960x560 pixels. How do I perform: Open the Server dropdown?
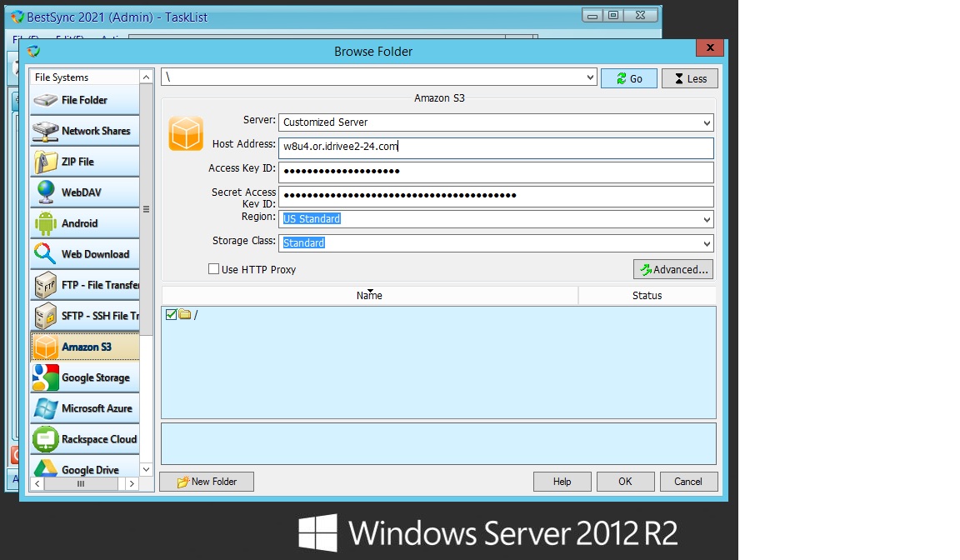point(707,122)
